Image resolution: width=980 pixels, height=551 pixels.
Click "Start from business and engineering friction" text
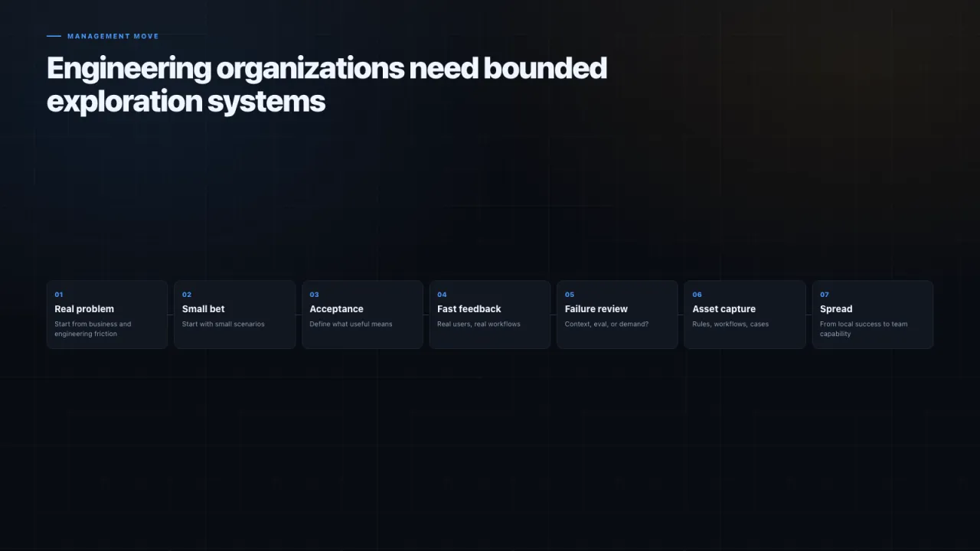tap(93, 329)
